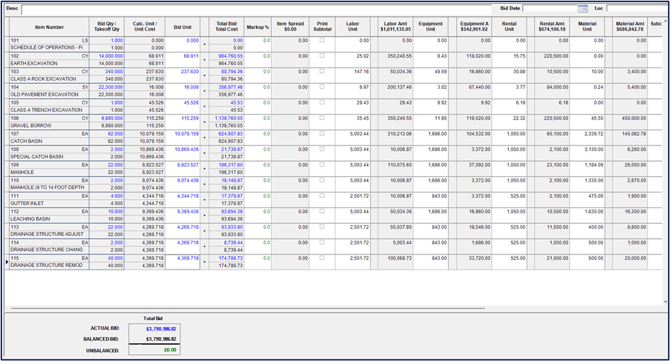670x361 pixels.
Task: Click the small dot button beside 68.911 bid unit
Action: [204, 60]
